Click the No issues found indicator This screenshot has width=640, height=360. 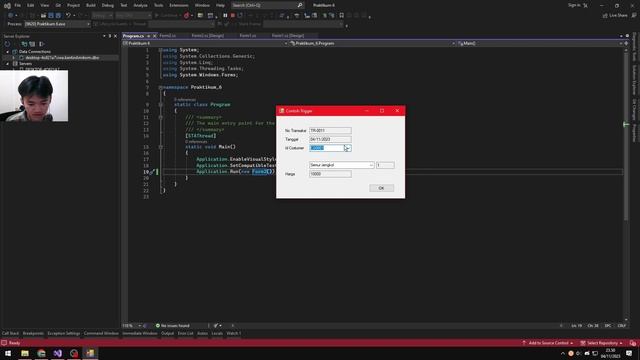point(172,326)
